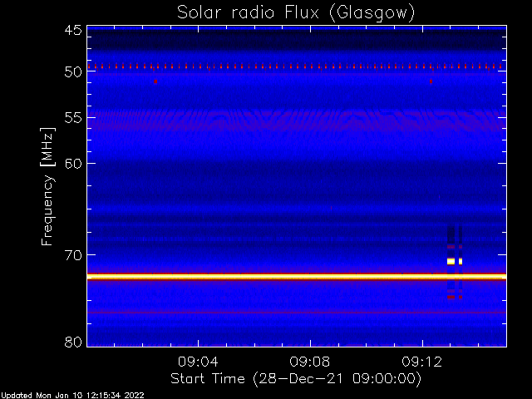532x399 pixels.
Task: Click the 55 MHz axis label
Action: [x=73, y=118]
